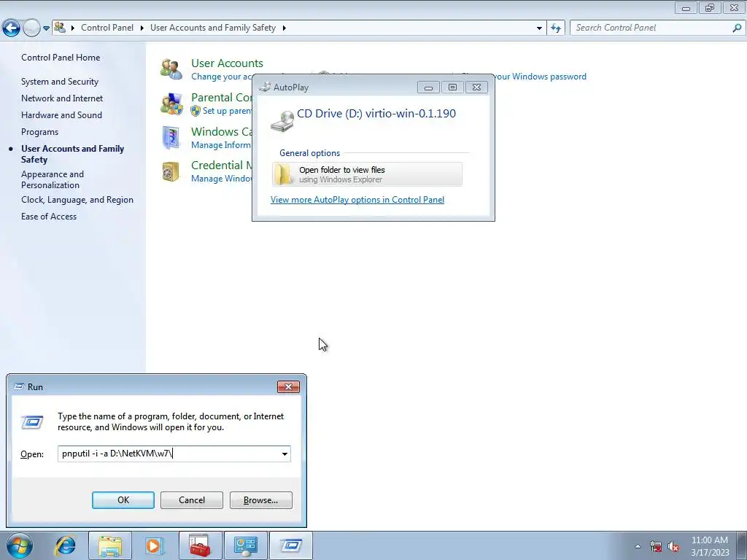The width and height of the screenshot is (747, 560).
Task: Open the recent pages dropdown arrow
Action: pos(46,28)
